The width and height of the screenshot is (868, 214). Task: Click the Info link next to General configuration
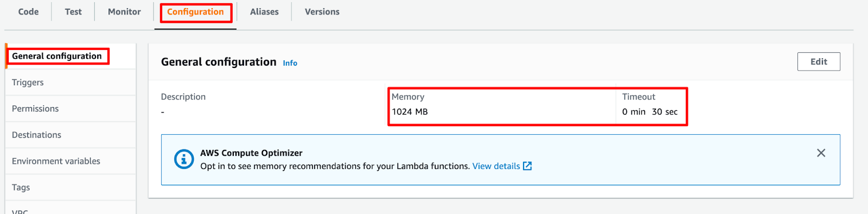[290, 63]
